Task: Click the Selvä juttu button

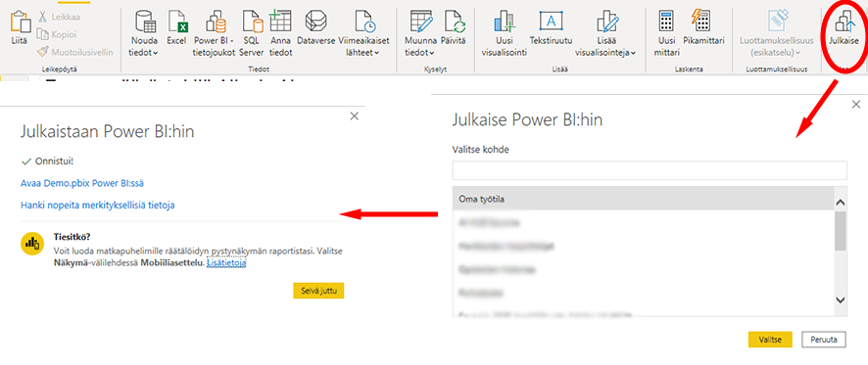Action: click(318, 290)
